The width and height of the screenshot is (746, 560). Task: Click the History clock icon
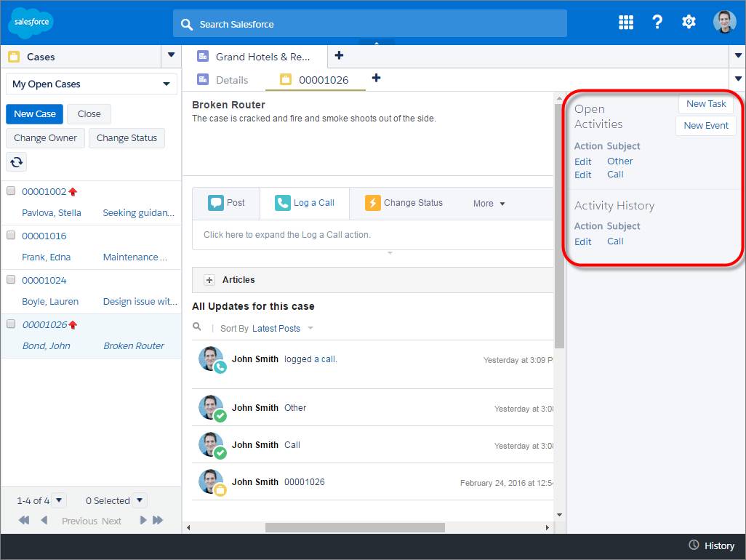coord(694,545)
